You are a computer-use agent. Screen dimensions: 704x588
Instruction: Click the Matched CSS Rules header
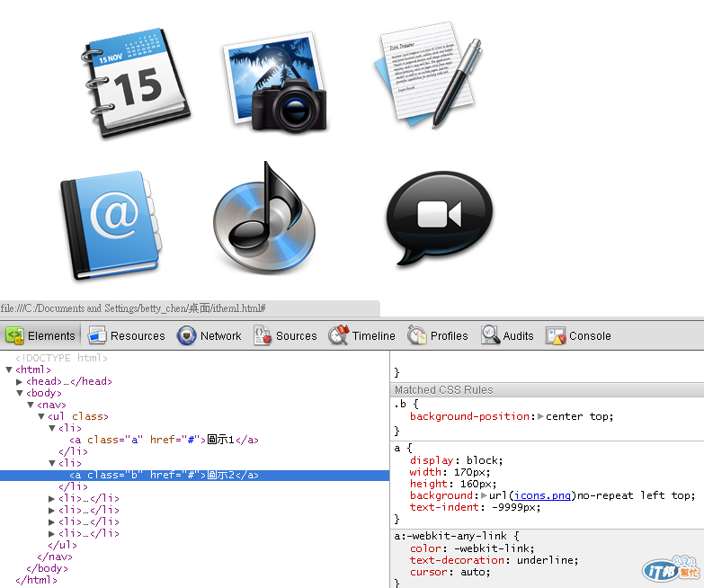tap(547, 389)
